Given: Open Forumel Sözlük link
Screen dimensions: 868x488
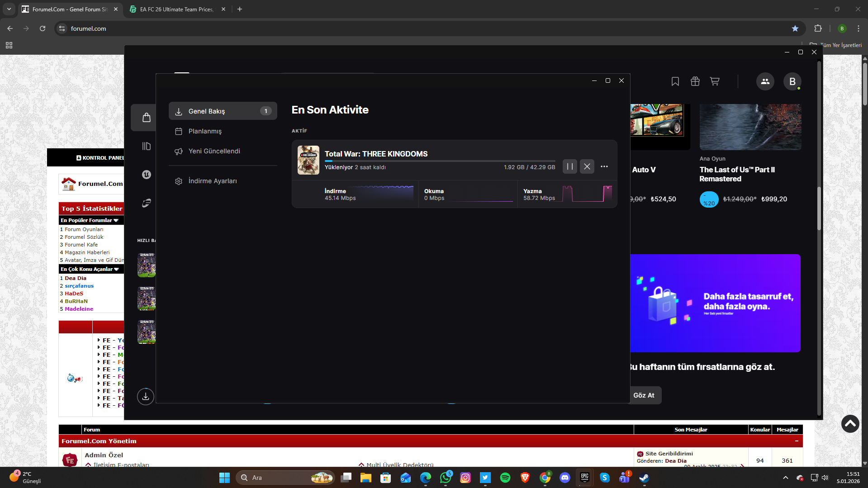Looking at the screenshot, I should [84, 237].
